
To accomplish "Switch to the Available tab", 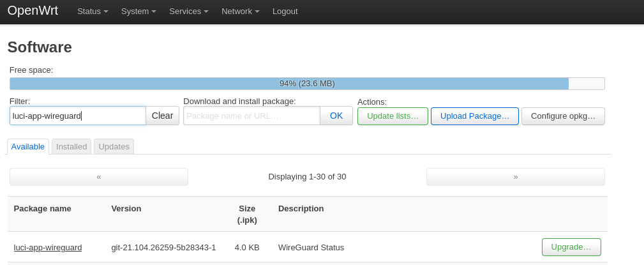I will click(28, 147).
